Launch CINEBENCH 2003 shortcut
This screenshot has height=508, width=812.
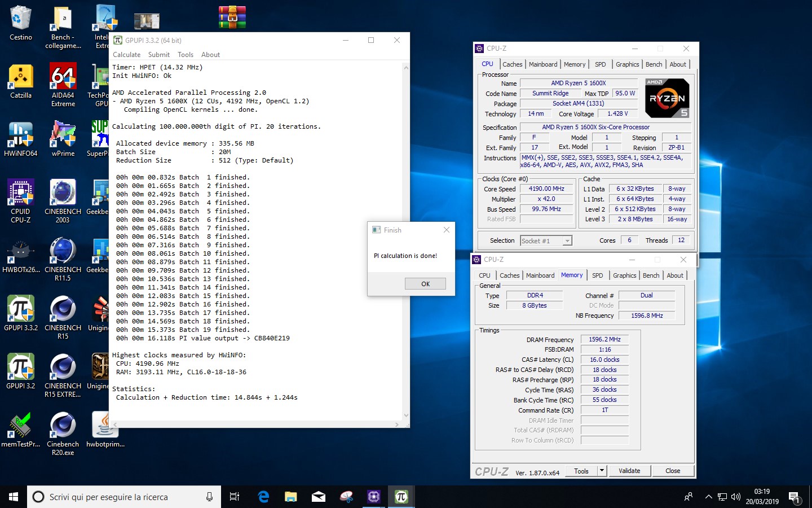click(63, 202)
